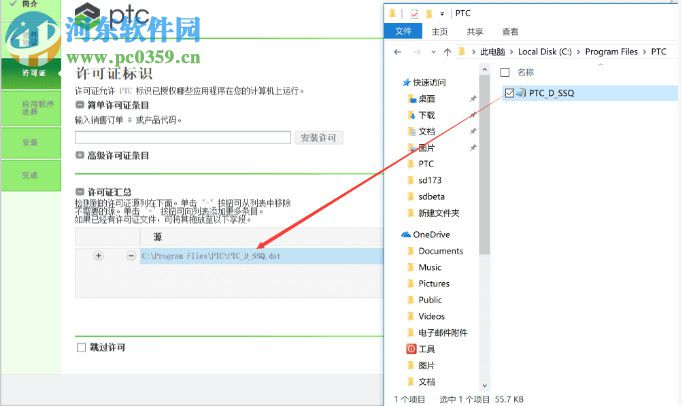
Task: Expand the chevron after Local Disk (C:) breadcrumb
Action: click(x=578, y=52)
